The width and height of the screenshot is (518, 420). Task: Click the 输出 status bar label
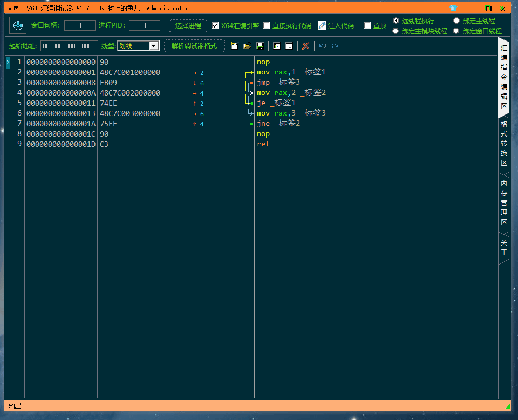pos(16,406)
